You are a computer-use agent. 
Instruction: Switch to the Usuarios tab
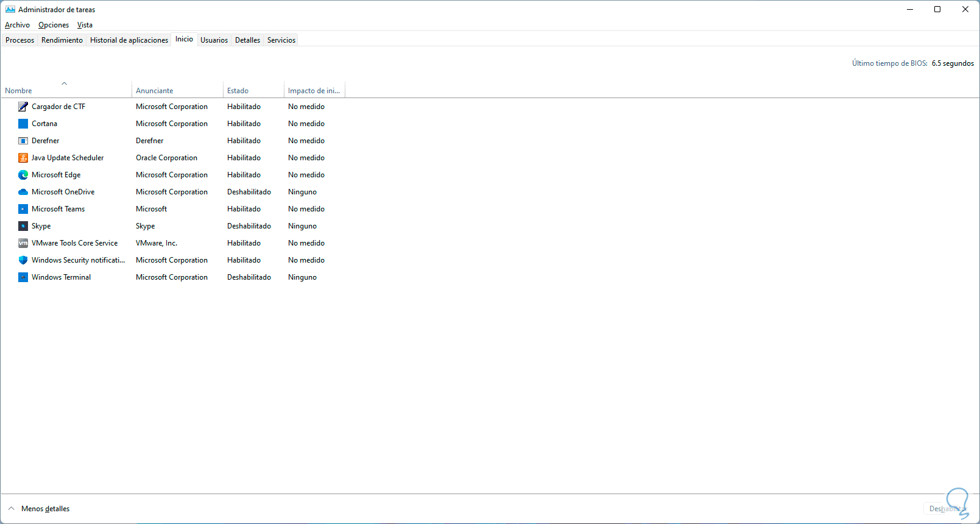tap(214, 40)
